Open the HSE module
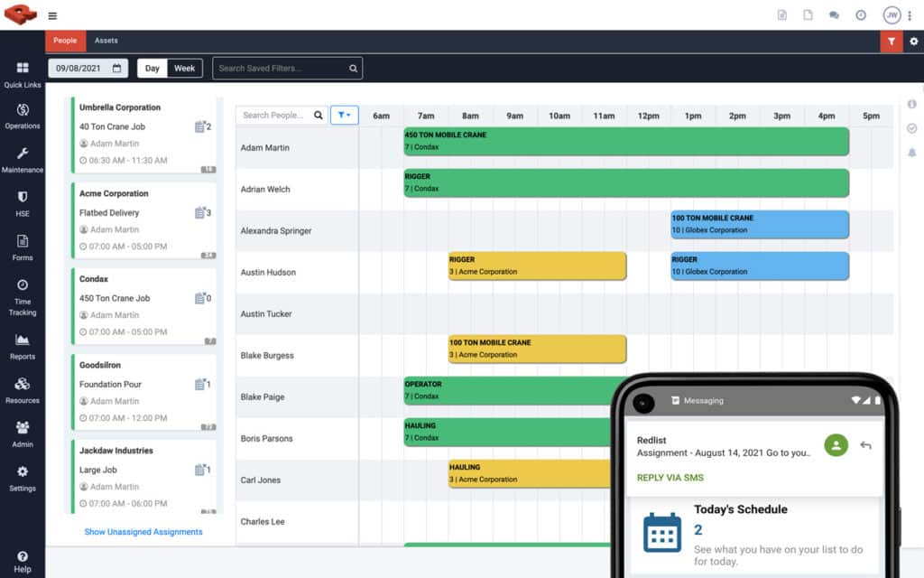The image size is (924, 578). point(22,199)
